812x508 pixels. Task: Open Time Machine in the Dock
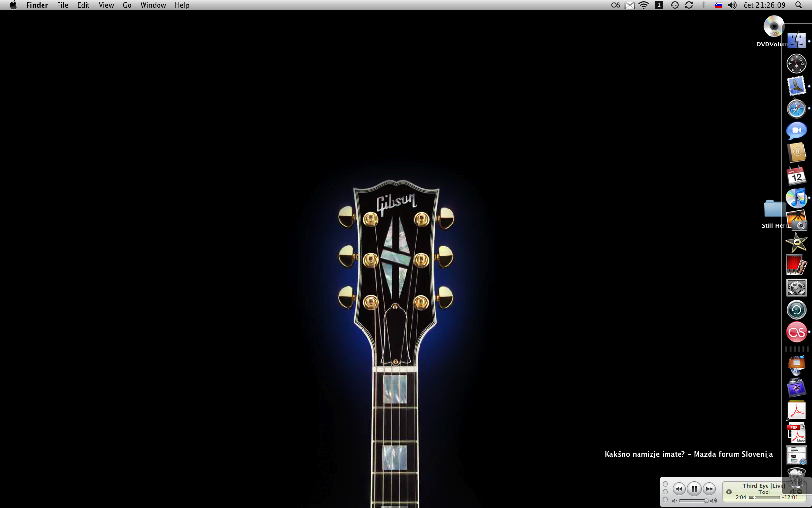tap(797, 310)
